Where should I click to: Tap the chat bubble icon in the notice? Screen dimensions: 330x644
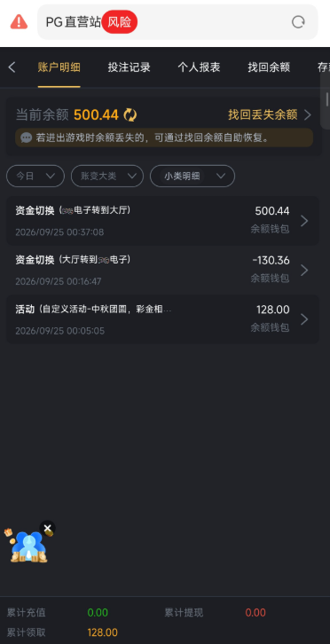click(x=26, y=137)
